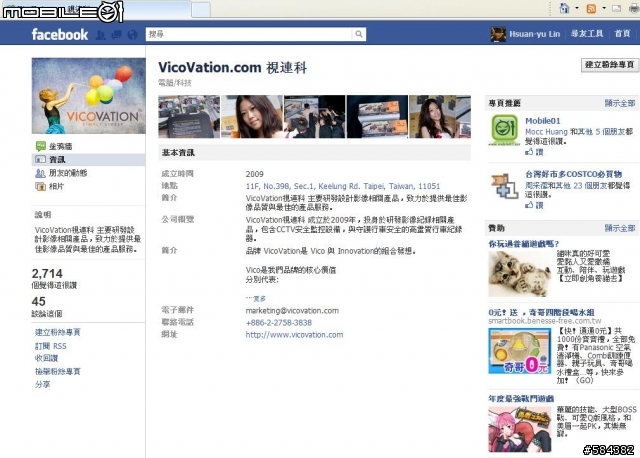Open browser home dropdown arrow
The width and height of the screenshot is (640, 458).
[577, 8]
